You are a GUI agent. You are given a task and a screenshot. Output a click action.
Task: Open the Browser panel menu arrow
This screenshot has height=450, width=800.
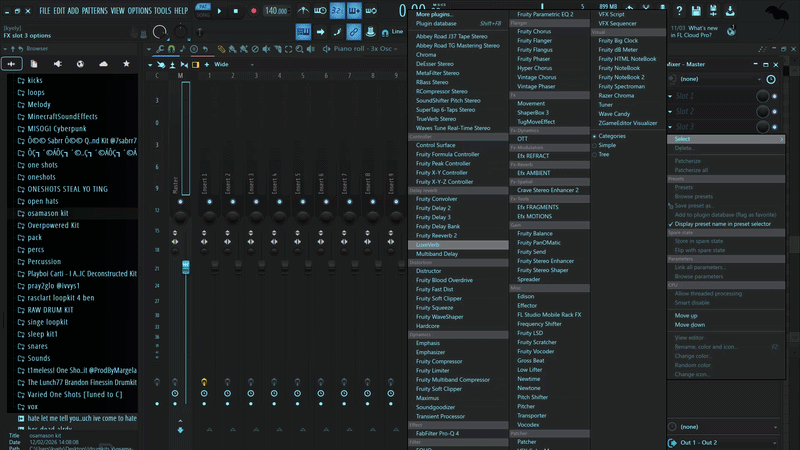point(5,49)
